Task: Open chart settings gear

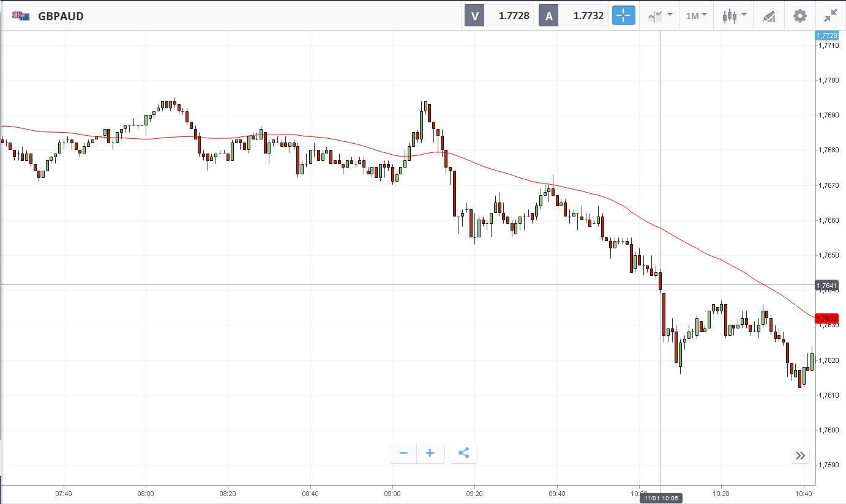Action: (x=800, y=16)
